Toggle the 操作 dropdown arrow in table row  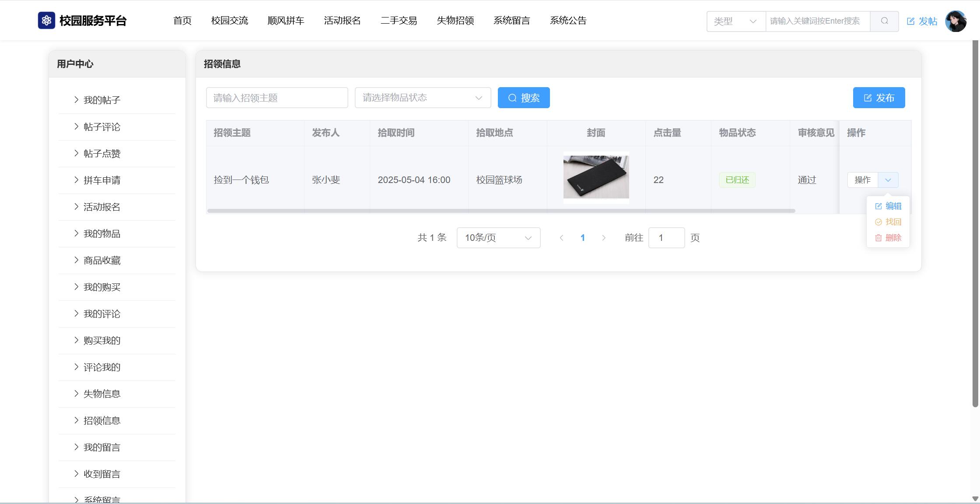click(888, 180)
